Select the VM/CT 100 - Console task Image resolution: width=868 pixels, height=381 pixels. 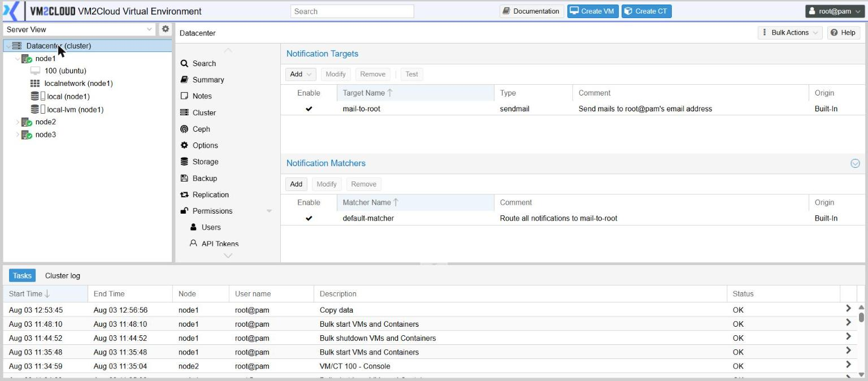tap(429, 366)
